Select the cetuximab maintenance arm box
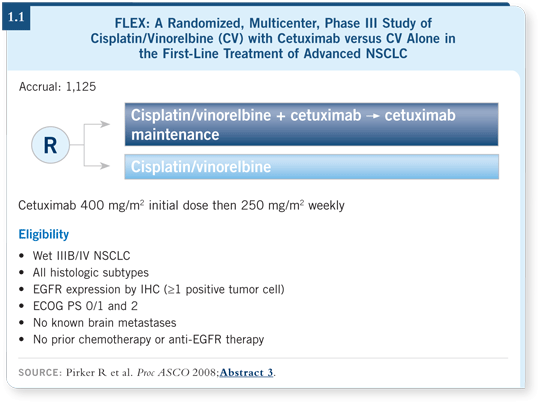The height and width of the screenshot is (403, 540). [311, 124]
